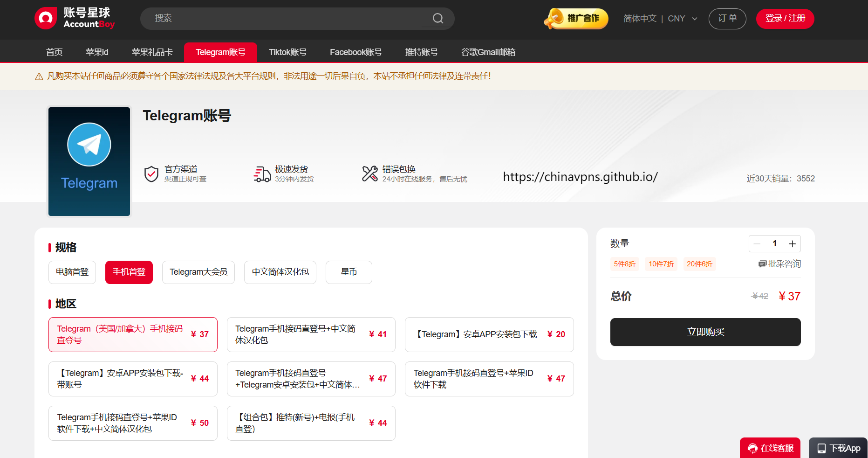Select the 手机首登 spec option

click(129, 272)
